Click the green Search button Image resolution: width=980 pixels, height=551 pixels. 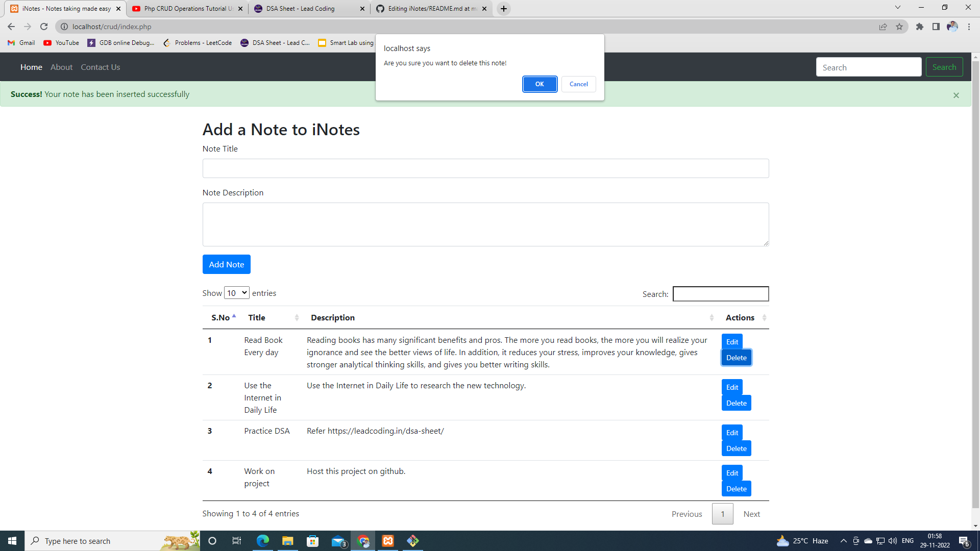tap(944, 67)
